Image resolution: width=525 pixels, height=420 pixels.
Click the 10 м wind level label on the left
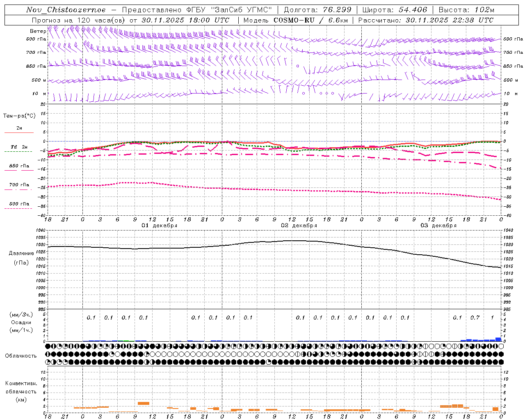point(39,94)
